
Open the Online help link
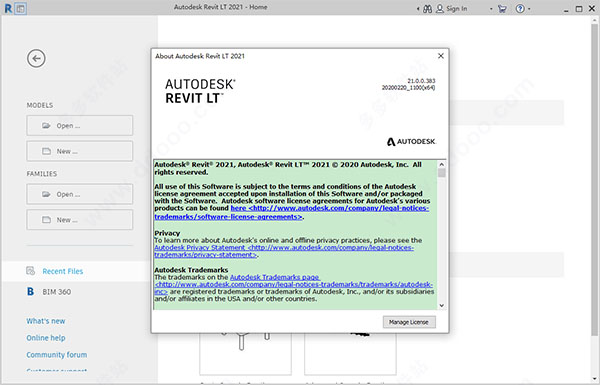click(x=46, y=338)
